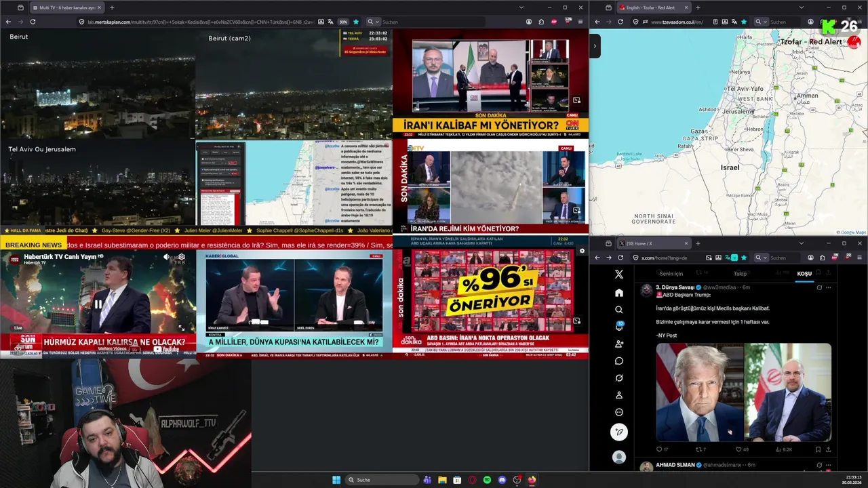Open Spotify from the taskbar
This screenshot has width=868, height=488.
click(x=487, y=480)
